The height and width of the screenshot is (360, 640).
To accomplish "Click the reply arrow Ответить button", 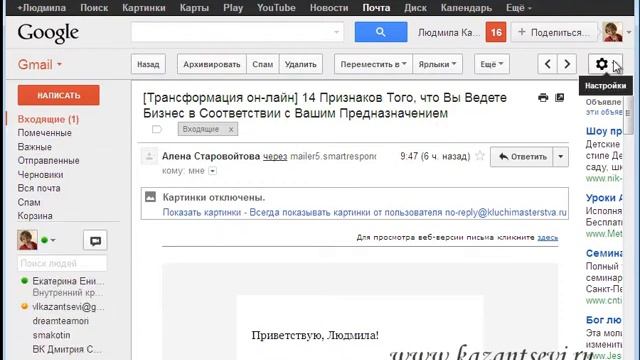I will (522, 157).
